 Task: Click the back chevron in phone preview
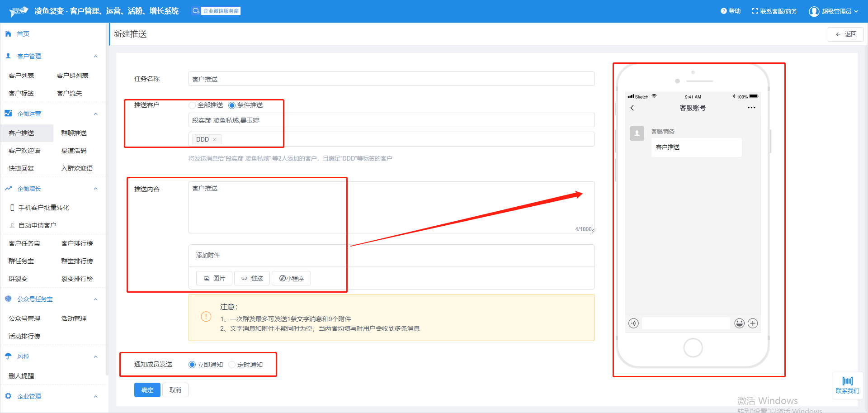coord(632,108)
